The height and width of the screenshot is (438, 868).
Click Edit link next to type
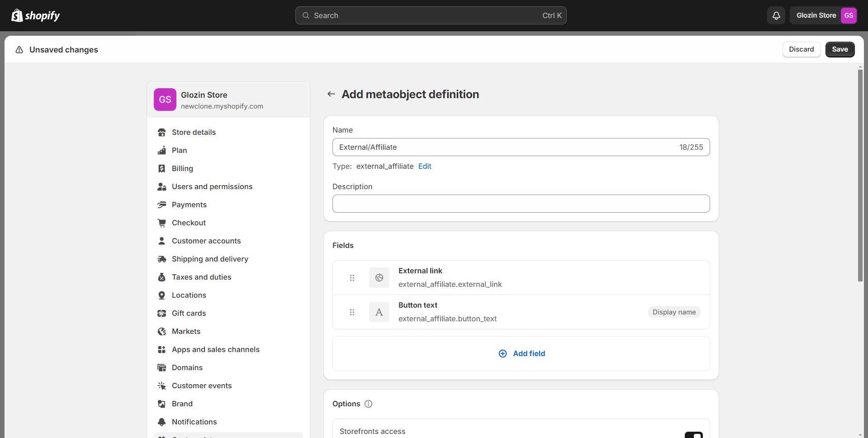[x=425, y=166]
